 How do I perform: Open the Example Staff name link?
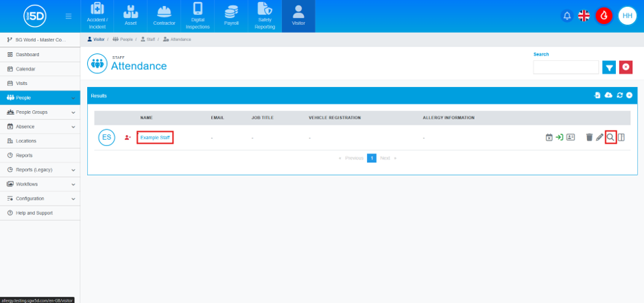click(x=155, y=138)
